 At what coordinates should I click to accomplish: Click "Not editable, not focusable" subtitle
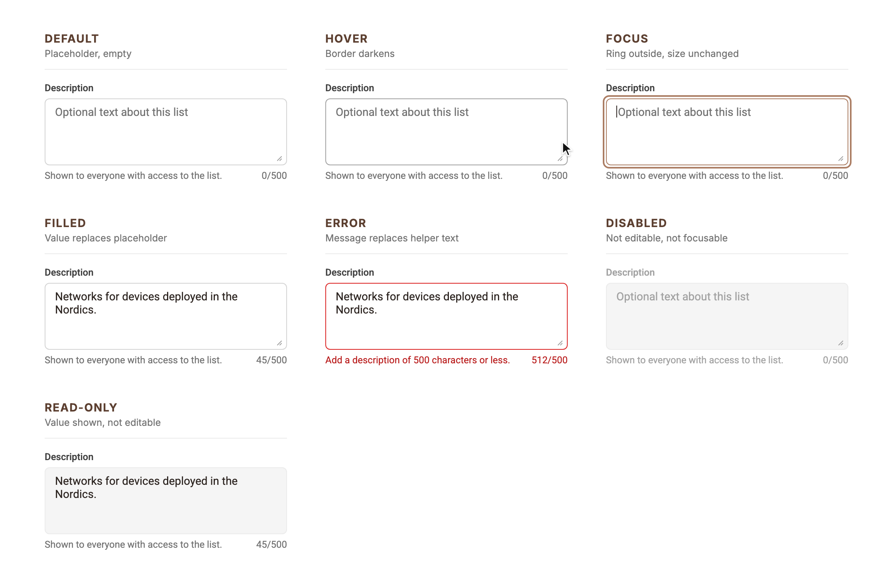click(x=667, y=238)
